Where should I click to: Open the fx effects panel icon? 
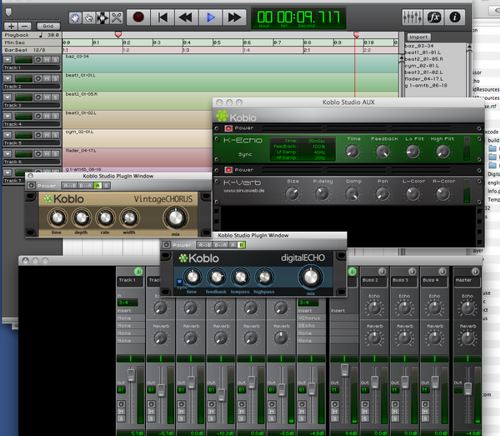pyautogui.click(x=434, y=17)
